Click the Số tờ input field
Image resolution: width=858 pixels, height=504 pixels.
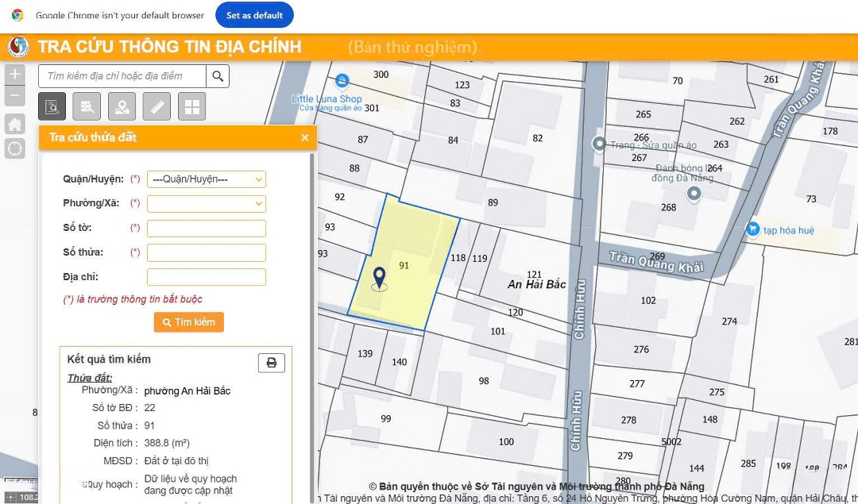tap(206, 229)
